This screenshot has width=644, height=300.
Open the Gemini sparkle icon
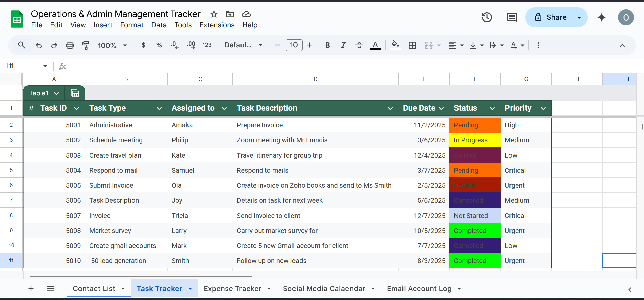[x=602, y=17]
